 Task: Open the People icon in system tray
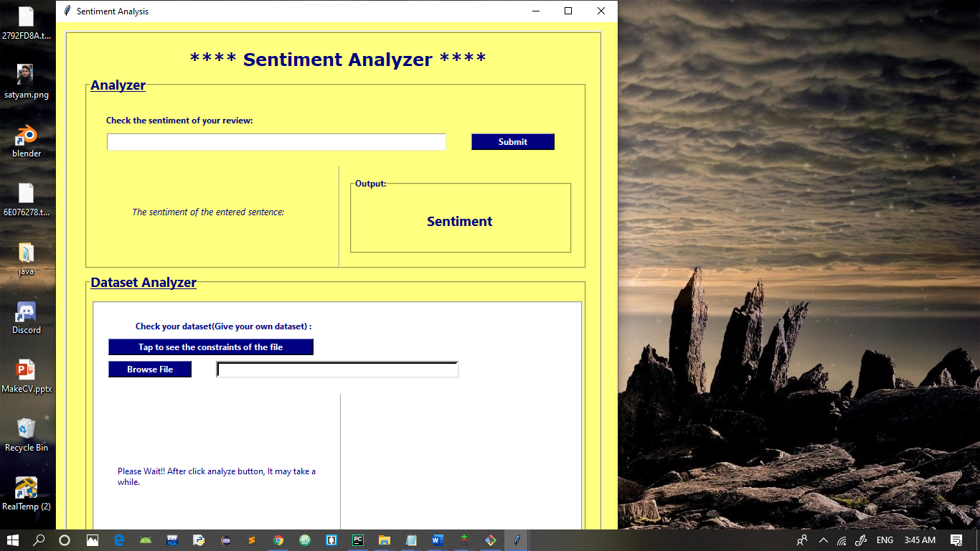coord(802,540)
